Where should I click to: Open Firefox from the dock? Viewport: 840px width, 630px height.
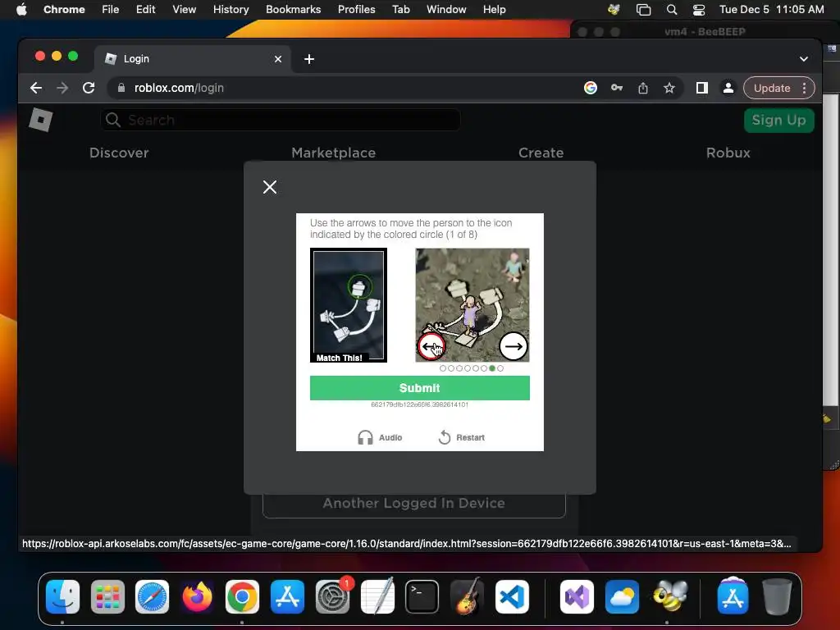197,597
